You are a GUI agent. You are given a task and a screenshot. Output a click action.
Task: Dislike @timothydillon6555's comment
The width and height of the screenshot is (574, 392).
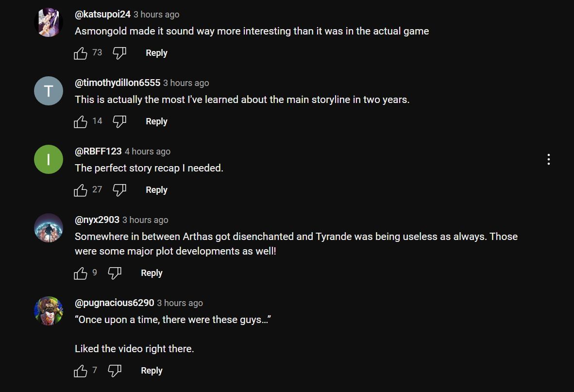(x=119, y=122)
